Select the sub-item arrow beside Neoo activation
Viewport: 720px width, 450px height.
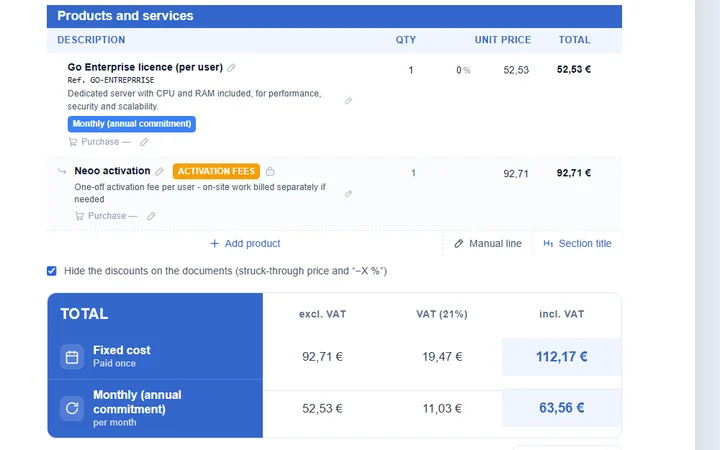point(62,171)
